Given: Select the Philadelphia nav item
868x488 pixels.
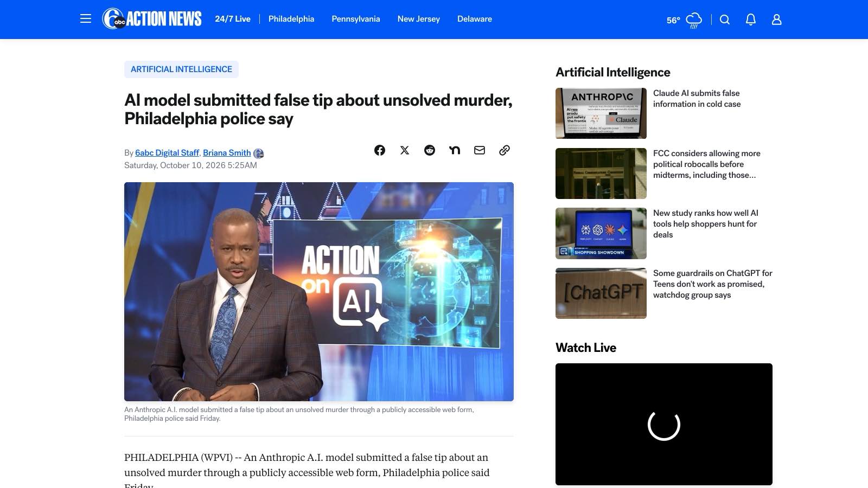Looking at the screenshot, I should click(291, 19).
